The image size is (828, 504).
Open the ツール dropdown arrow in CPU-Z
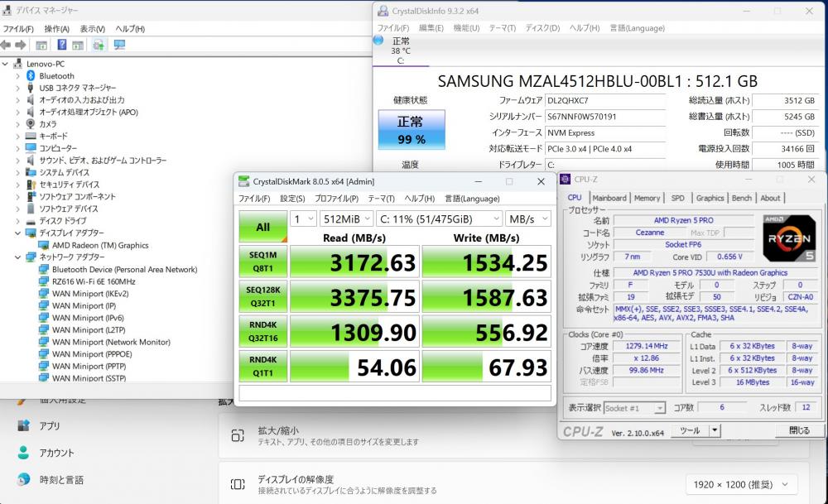(x=715, y=430)
